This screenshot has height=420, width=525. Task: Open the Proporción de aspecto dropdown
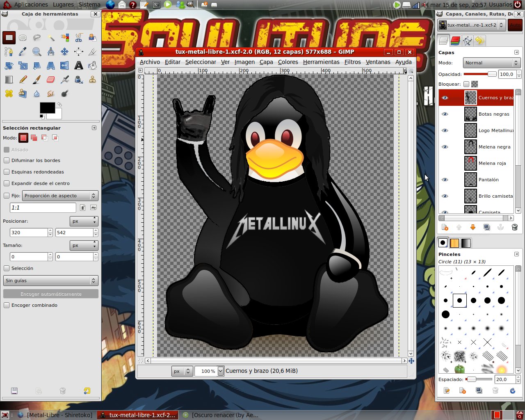(x=60, y=196)
